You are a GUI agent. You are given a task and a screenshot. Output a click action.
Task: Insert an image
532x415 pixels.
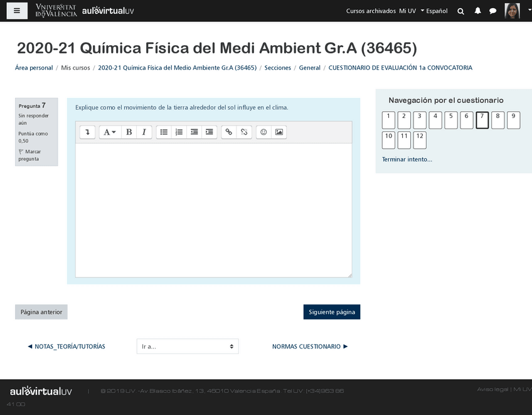[279, 132]
